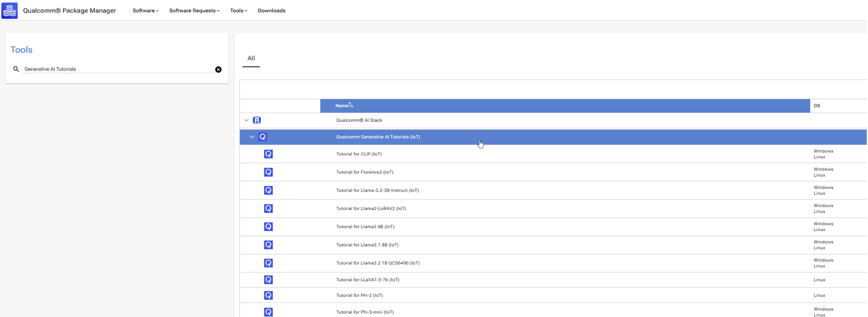The width and height of the screenshot is (868, 317).
Task: Open the Software Requests dropdown menu
Action: coord(195,11)
